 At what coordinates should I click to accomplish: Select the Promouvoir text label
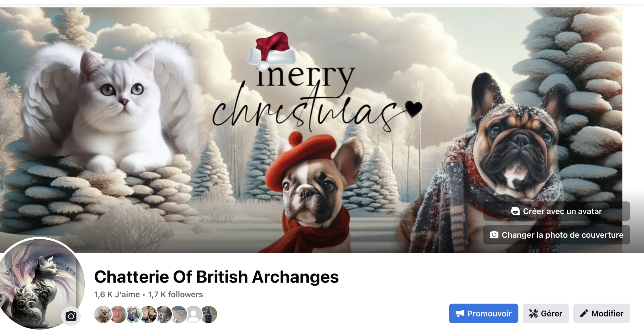point(489,314)
